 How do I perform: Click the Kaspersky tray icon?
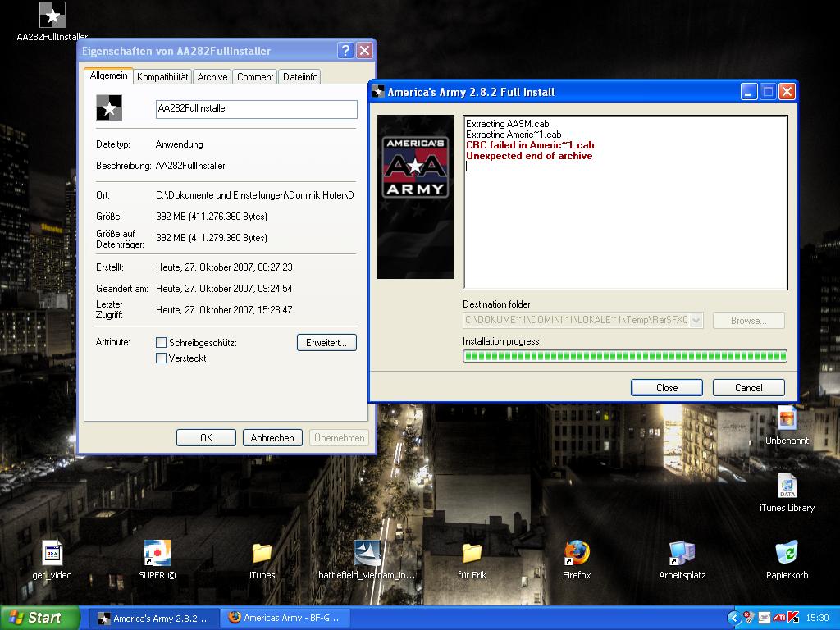click(793, 618)
